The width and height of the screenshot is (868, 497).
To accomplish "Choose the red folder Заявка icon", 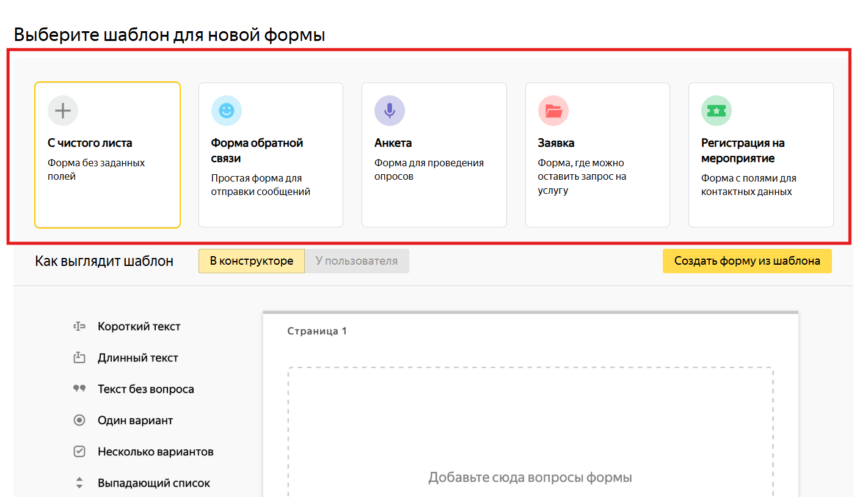I will click(x=553, y=111).
